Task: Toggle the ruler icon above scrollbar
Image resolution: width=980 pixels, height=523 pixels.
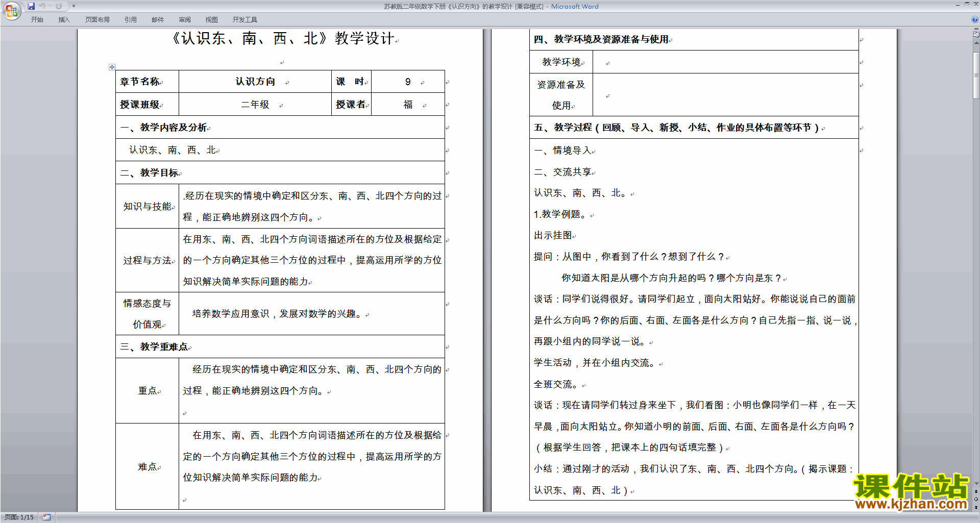Action: point(976,34)
